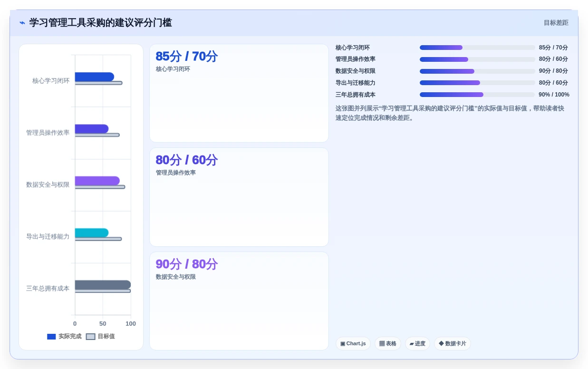Open the 80分 / 60分 data card
The height and width of the screenshot is (369, 588).
239,197
